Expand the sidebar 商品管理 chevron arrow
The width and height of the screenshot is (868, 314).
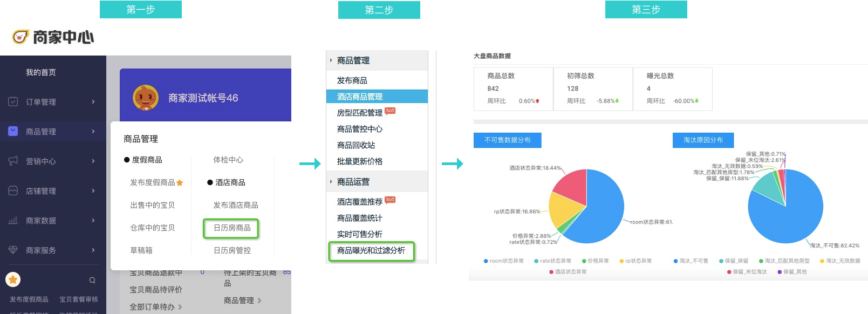click(93, 131)
